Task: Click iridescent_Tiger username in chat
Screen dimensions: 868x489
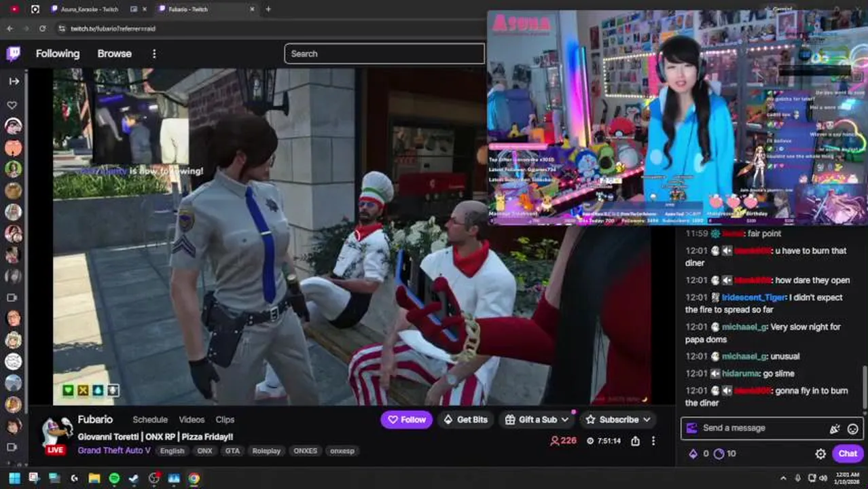Action: click(753, 297)
